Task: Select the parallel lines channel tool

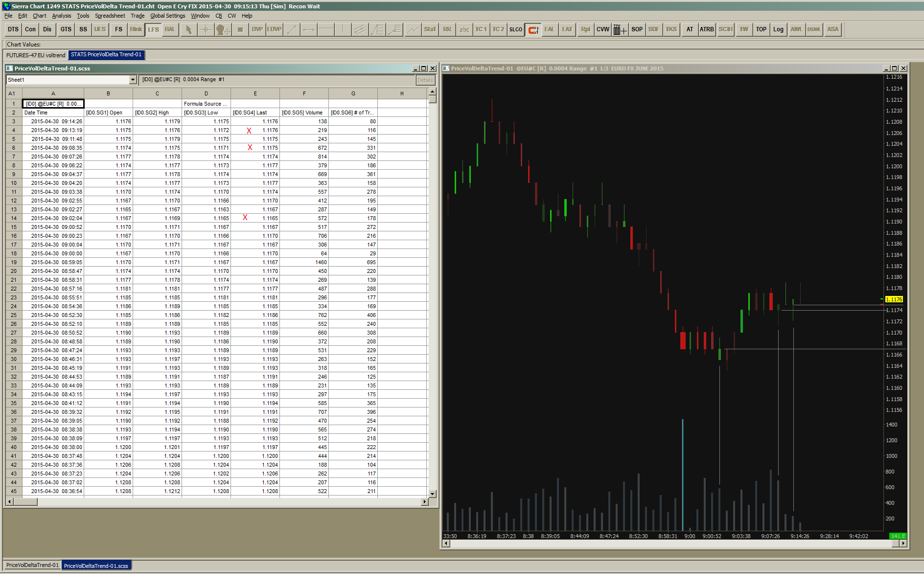Action: pyautogui.click(x=360, y=29)
